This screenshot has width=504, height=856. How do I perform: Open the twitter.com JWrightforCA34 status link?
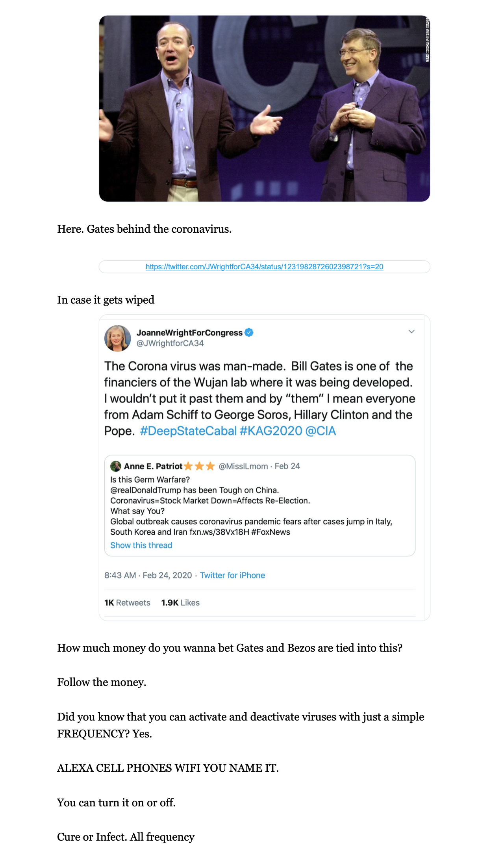[x=264, y=267]
